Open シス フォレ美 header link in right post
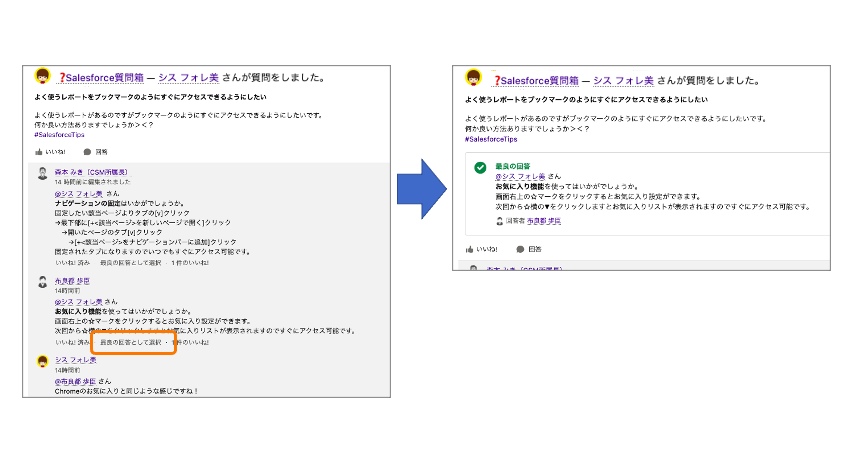 [x=623, y=81]
